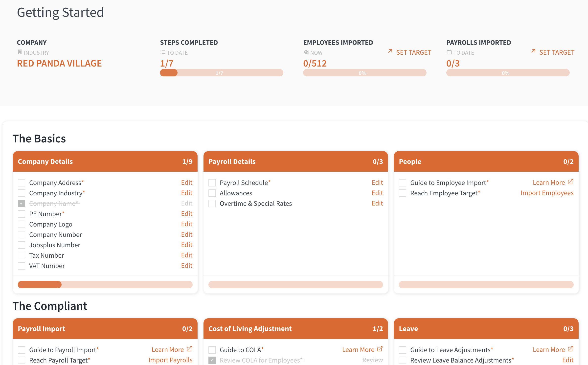This screenshot has width=588, height=365.
Task: Click the list icon next to TO DATE under Steps Completed
Action: 163,52
